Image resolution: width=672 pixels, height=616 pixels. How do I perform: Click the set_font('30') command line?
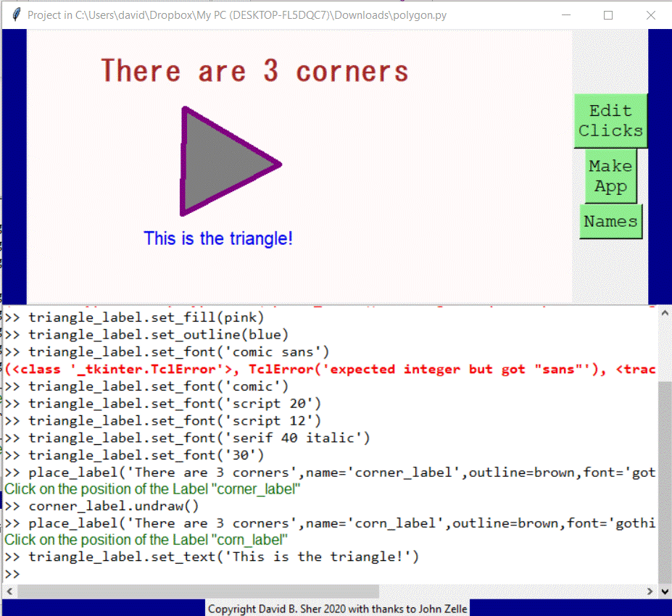pos(134,455)
